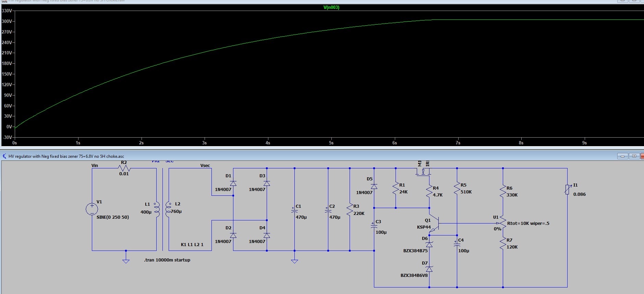Click the schematic window title bar text

[x=66, y=156]
